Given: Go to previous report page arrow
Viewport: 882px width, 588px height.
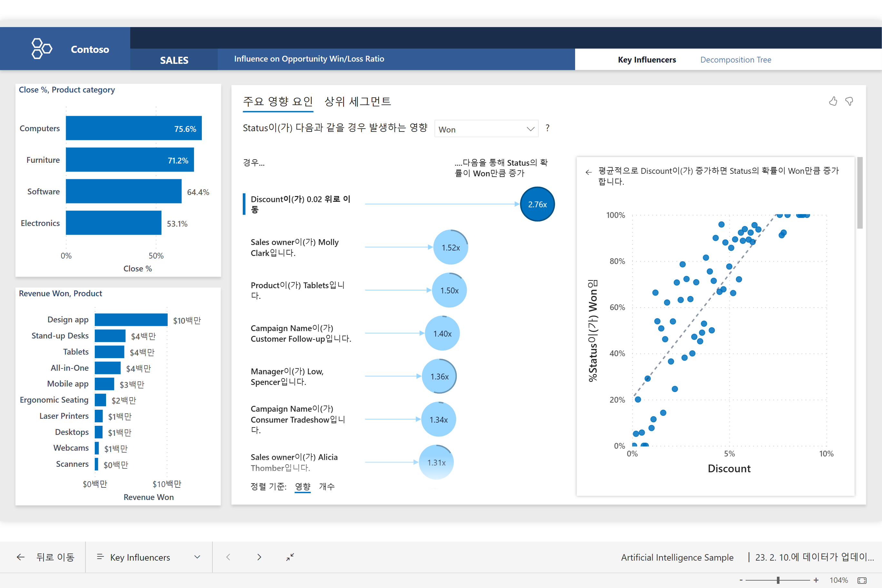Looking at the screenshot, I should pos(228,557).
